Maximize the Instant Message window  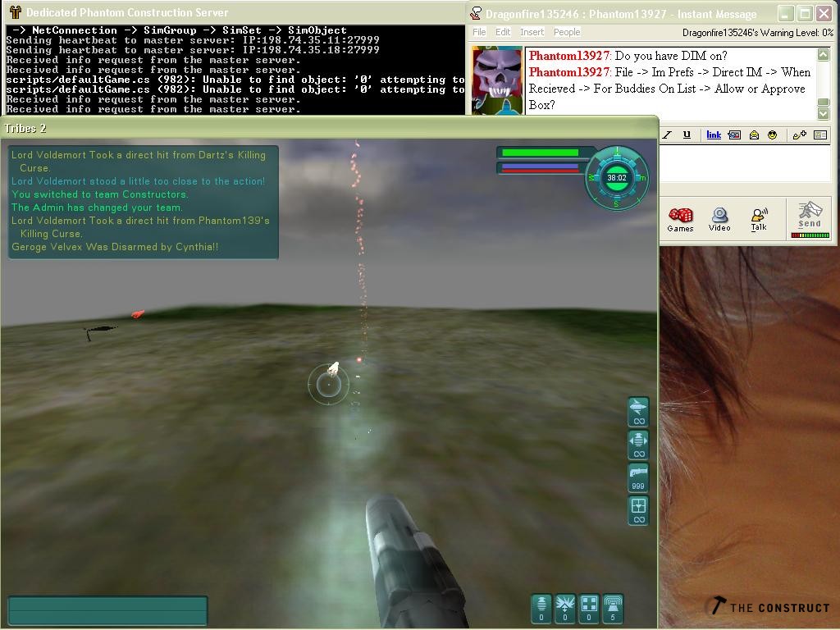806,13
